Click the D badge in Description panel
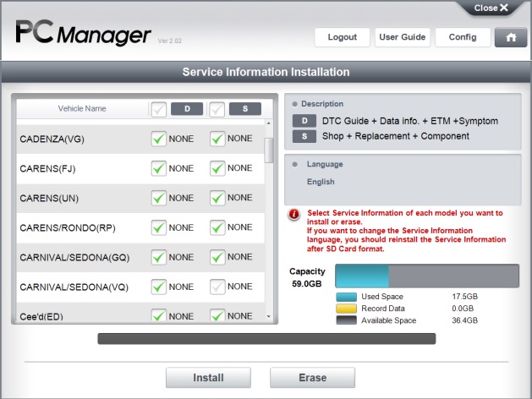The image size is (532, 399). click(x=304, y=121)
